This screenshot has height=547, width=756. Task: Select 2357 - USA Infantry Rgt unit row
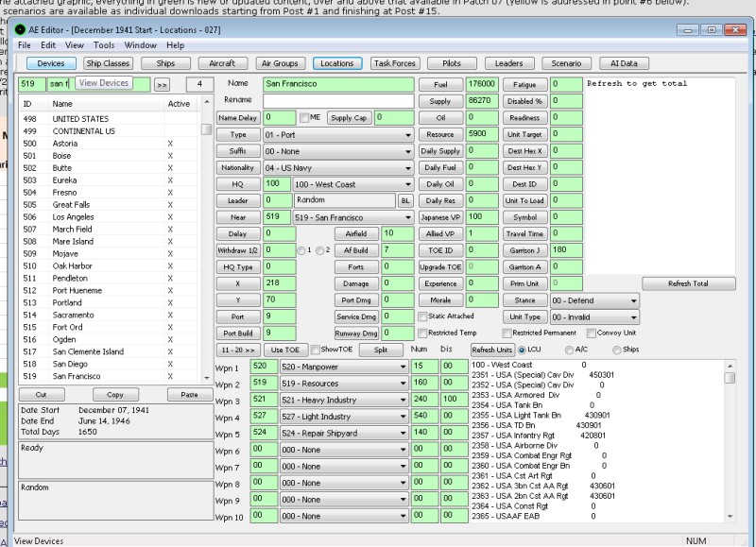coord(539,436)
